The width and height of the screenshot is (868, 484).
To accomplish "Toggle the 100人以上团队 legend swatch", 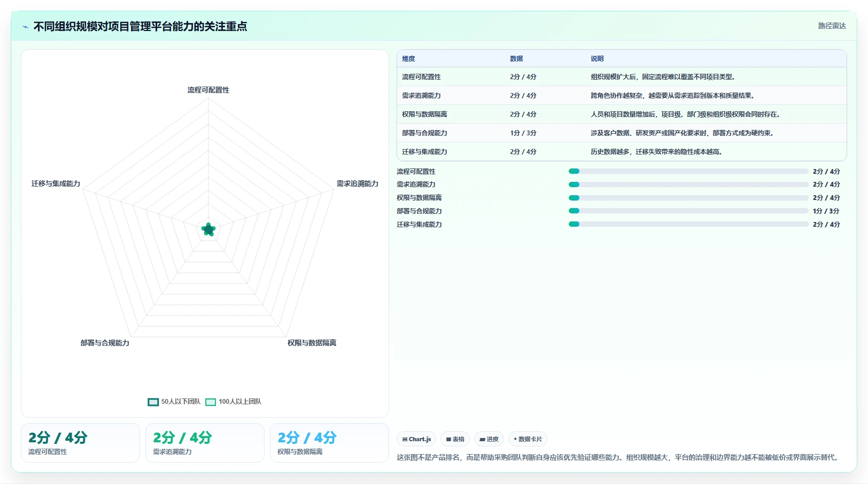I will coord(211,402).
